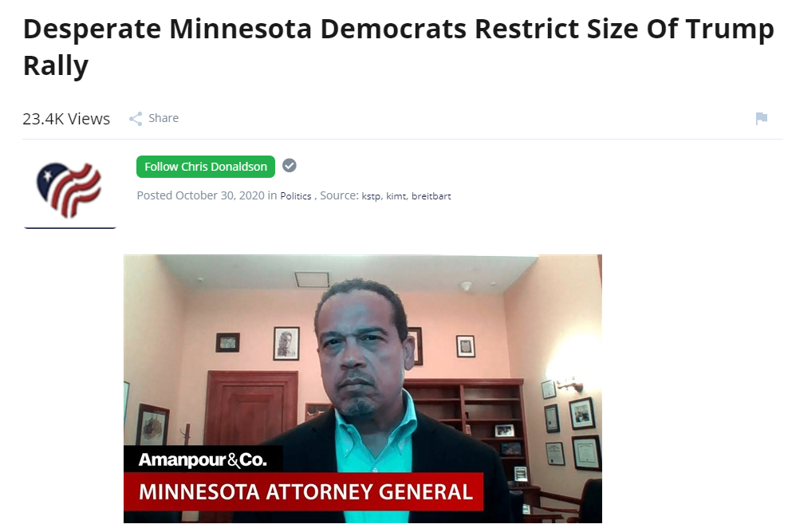Screen dimensions: 788x532
Task: Click the 23.4K Views counter
Action: click(66, 119)
